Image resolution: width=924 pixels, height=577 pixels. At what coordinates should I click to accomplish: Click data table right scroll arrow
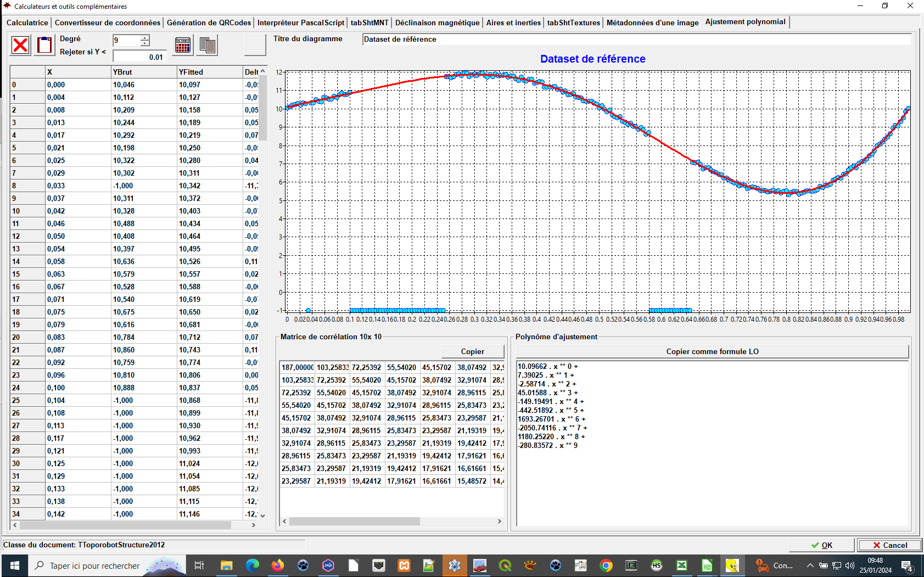point(253,525)
